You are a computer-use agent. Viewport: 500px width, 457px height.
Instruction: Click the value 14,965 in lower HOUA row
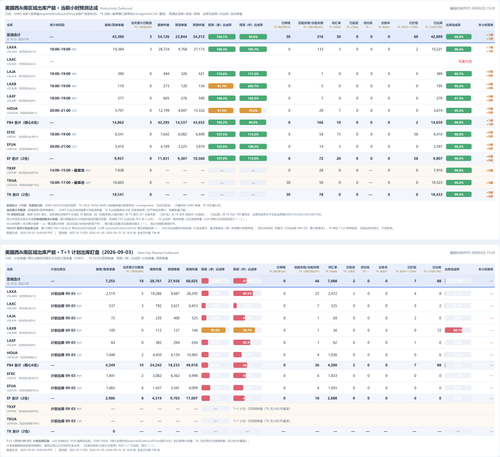click(192, 355)
